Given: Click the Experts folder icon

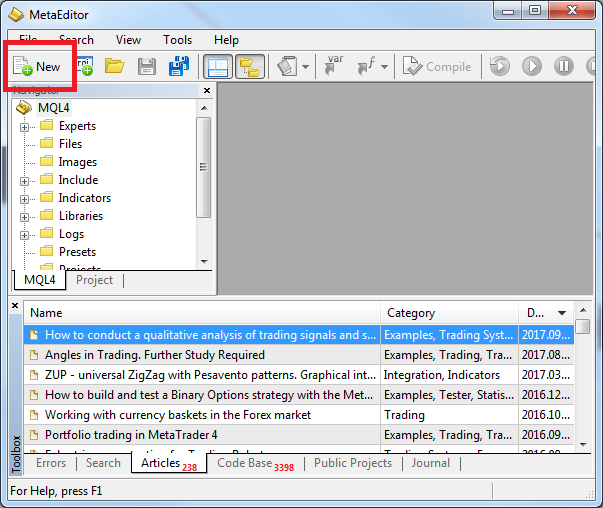Looking at the screenshot, I should [47, 125].
